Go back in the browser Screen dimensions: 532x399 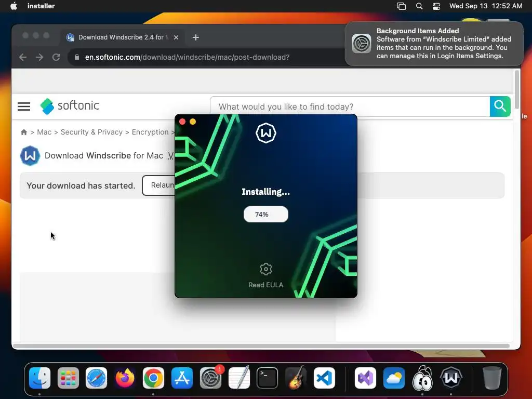coord(23,57)
